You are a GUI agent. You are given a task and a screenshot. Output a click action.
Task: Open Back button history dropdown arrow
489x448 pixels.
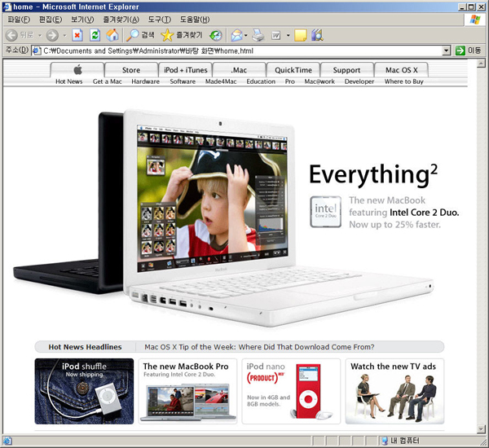click(40, 36)
